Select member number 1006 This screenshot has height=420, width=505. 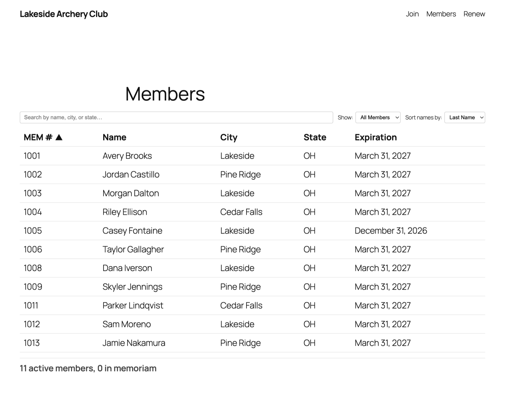[33, 249]
